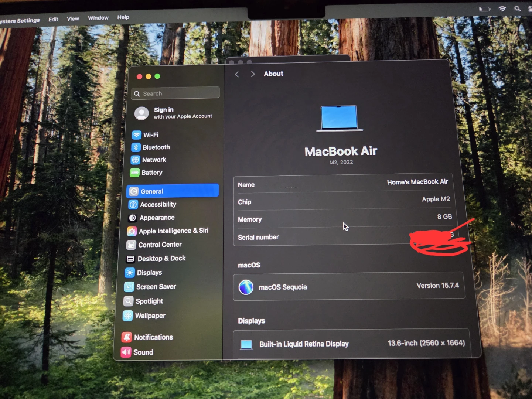Click the Serial number label
Screen dimensions: 532x399
(258, 237)
